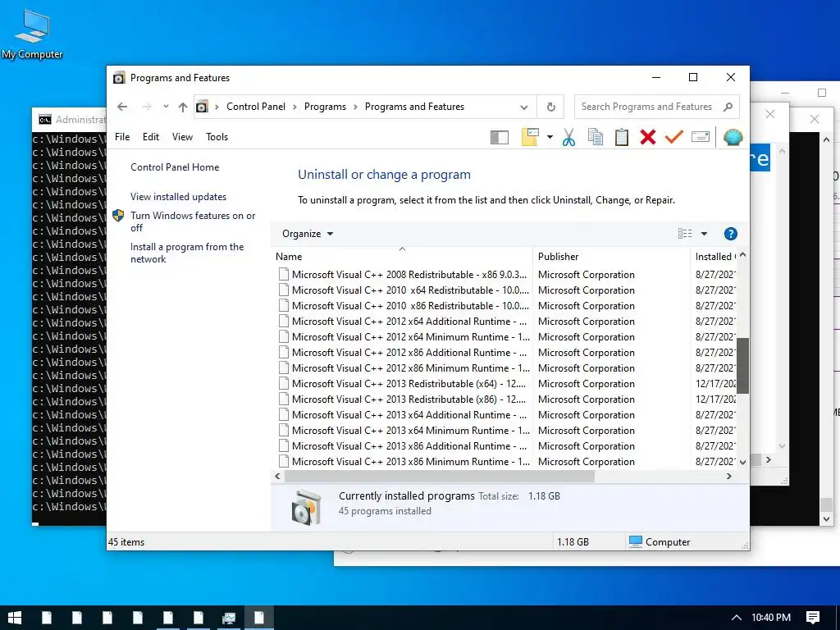Click the orange checkmark Properties icon
This screenshot has width=840, height=630.
tap(674, 137)
